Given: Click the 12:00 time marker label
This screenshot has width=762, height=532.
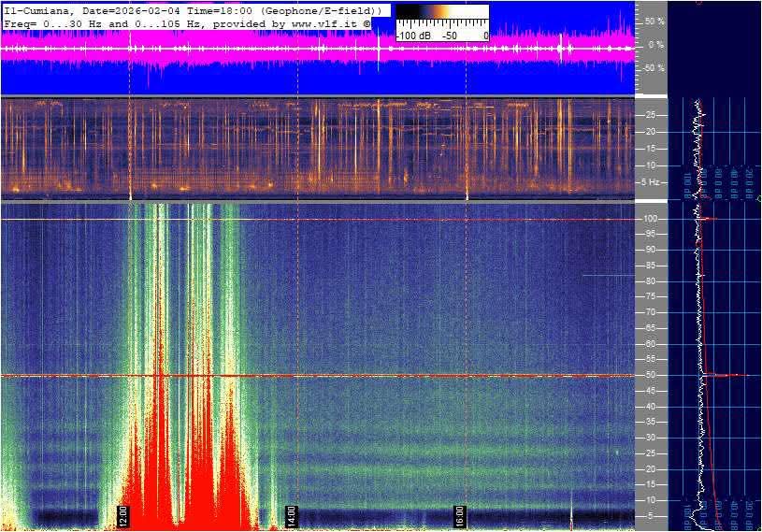Looking at the screenshot, I should (122, 515).
